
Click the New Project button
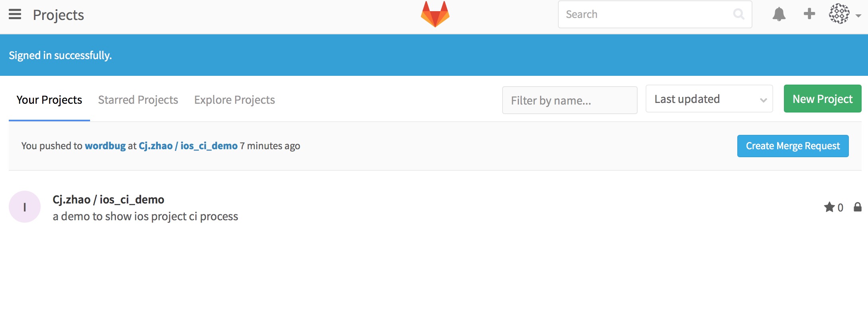822,99
